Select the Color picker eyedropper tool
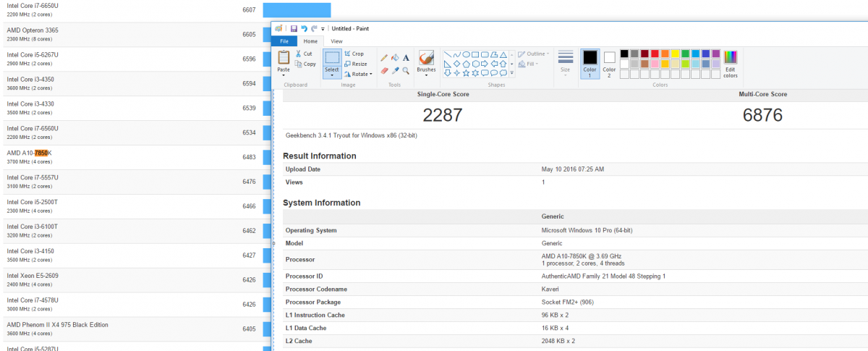The image size is (868, 351). [395, 71]
